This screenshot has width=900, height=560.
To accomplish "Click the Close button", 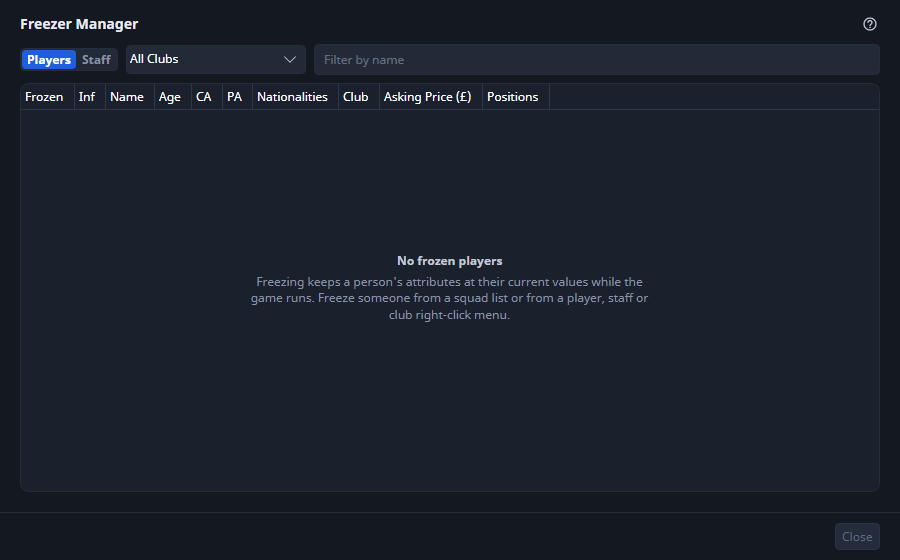I will tap(857, 536).
